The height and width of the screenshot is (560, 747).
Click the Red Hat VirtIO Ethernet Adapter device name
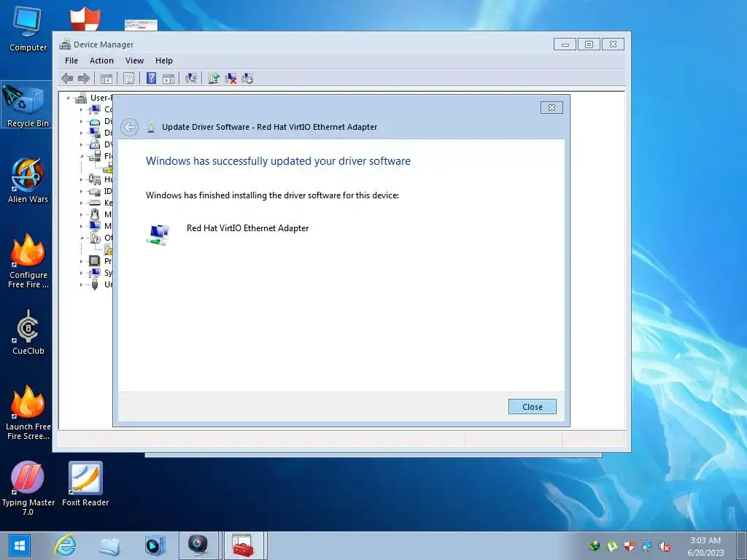pos(248,228)
